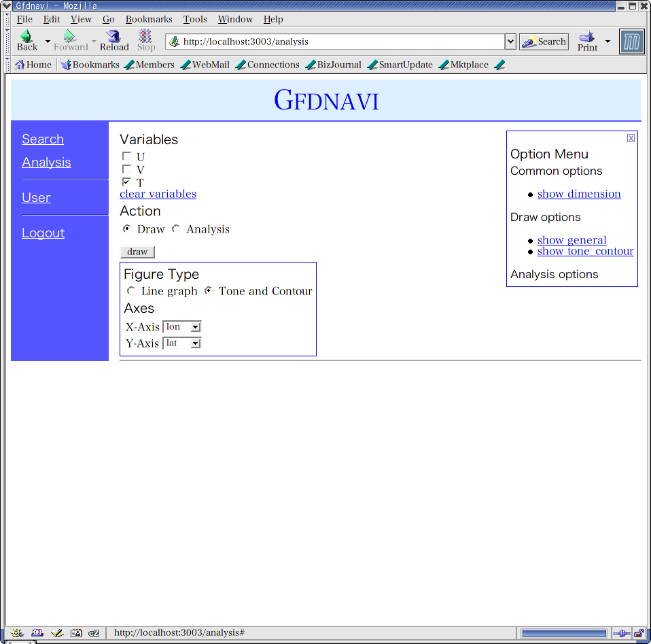Open the Print options dropdown arrow
This screenshot has height=644, width=651.
coord(608,41)
